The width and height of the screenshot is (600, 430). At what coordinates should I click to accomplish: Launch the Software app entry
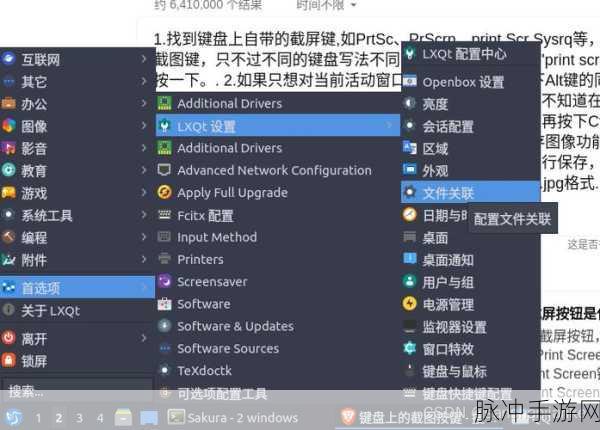click(278, 304)
